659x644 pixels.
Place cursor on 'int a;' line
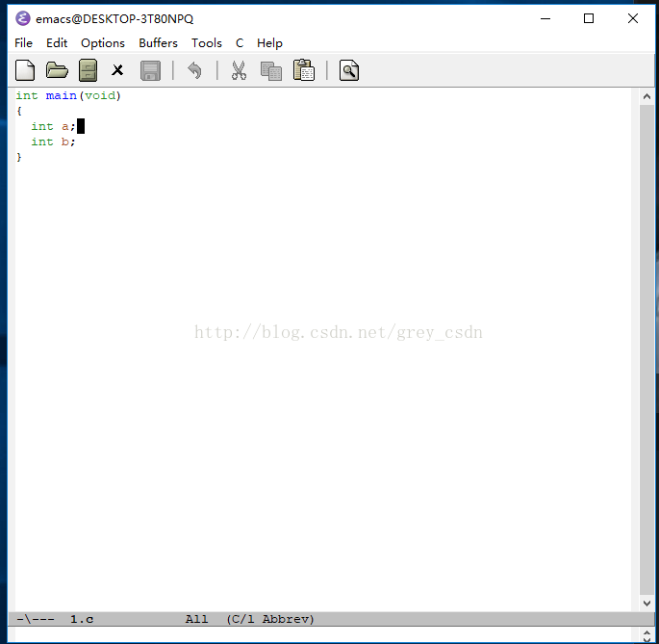[53, 126]
